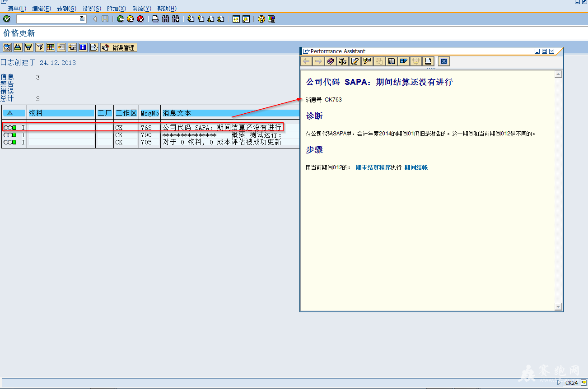The image size is (588, 389).
Task: Click the MsgNo column header
Action: coord(149,113)
